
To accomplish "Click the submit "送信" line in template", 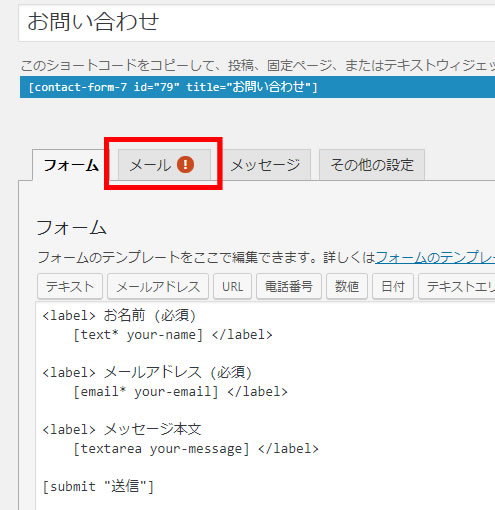I will coord(98,486).
